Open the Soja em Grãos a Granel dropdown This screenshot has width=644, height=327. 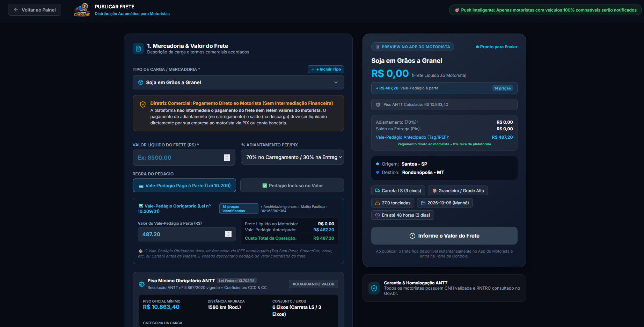(238, 82)
